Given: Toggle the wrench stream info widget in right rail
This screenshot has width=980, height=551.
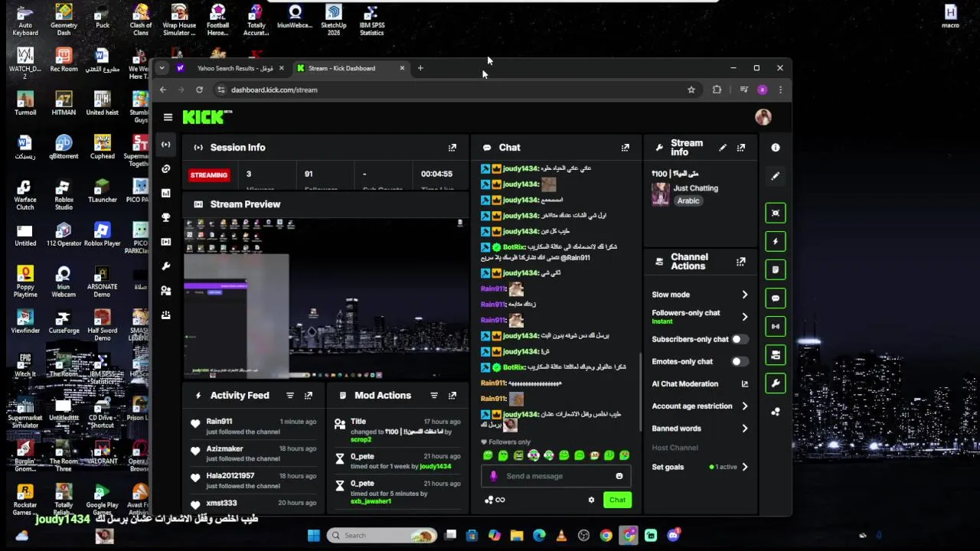Looking at the screenshot, I should pos(776,383).
